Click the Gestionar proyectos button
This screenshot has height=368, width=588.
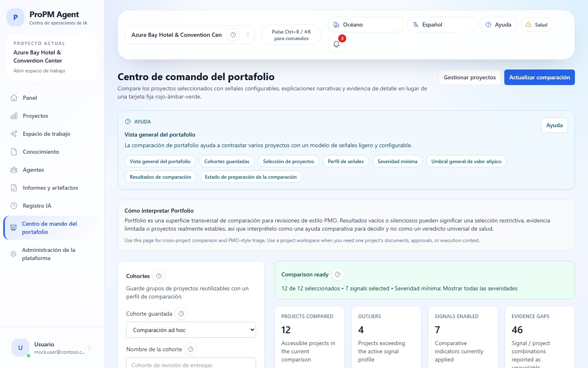(470, 77)
